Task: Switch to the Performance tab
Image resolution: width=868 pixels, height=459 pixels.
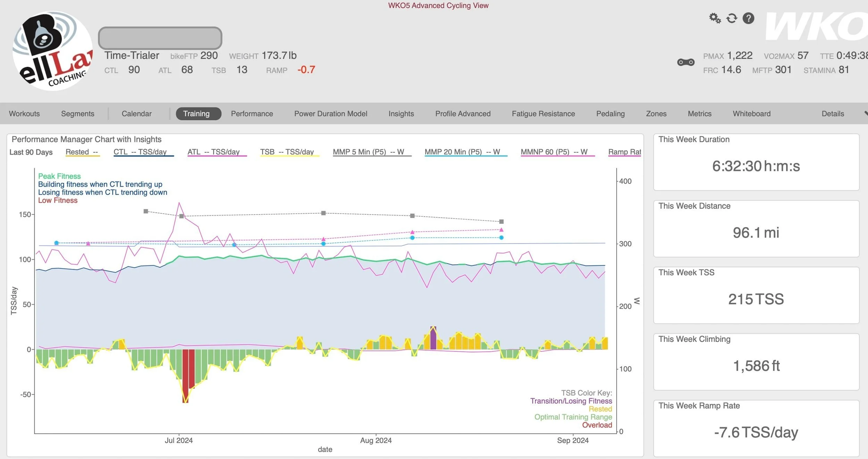Action: [x=252, y=114]
